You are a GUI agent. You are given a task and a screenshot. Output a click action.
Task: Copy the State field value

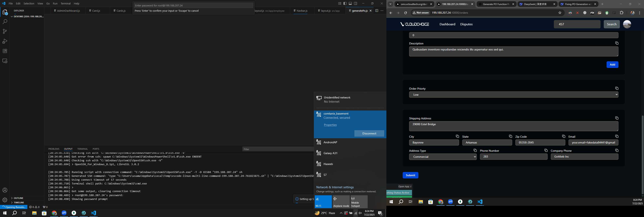(510, 136)
